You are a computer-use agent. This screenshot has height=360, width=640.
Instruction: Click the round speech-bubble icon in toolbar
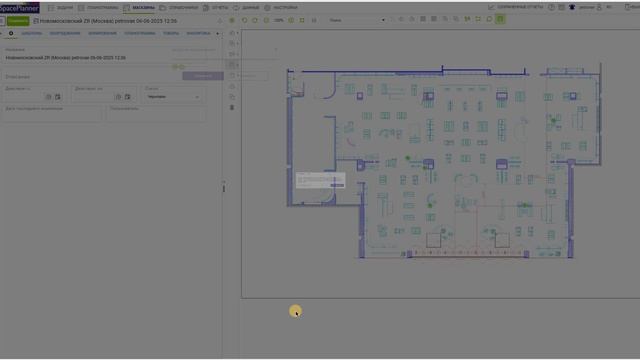click(x=489, y=19)
